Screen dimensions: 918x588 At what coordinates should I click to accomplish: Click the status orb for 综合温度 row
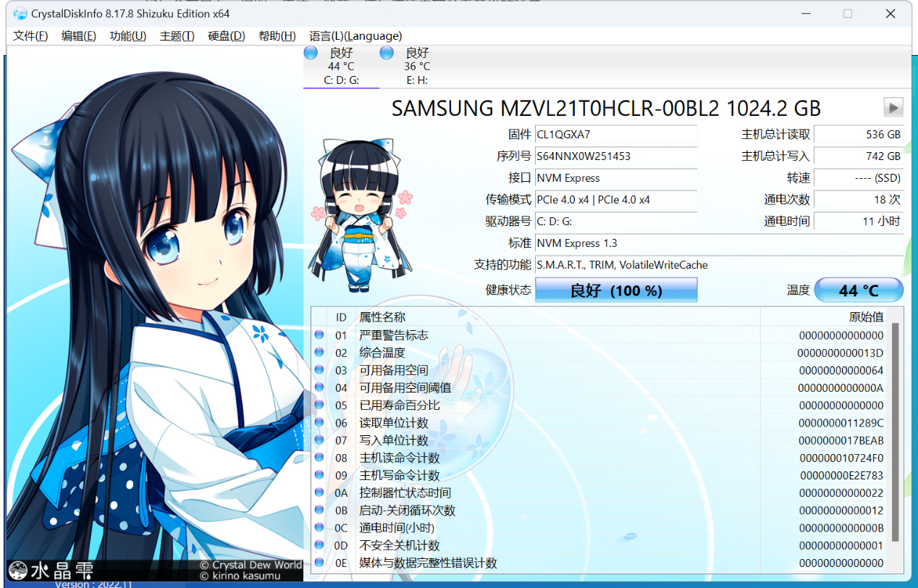point(319,353)
